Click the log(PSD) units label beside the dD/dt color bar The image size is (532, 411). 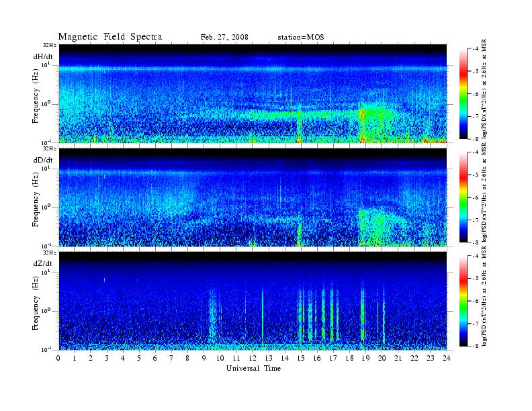click(484, 193)
